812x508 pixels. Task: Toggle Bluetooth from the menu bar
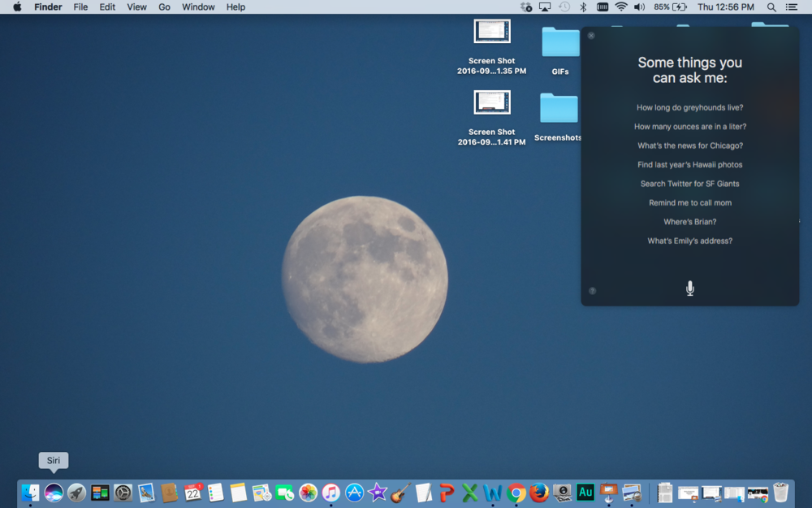coord(583,7)
